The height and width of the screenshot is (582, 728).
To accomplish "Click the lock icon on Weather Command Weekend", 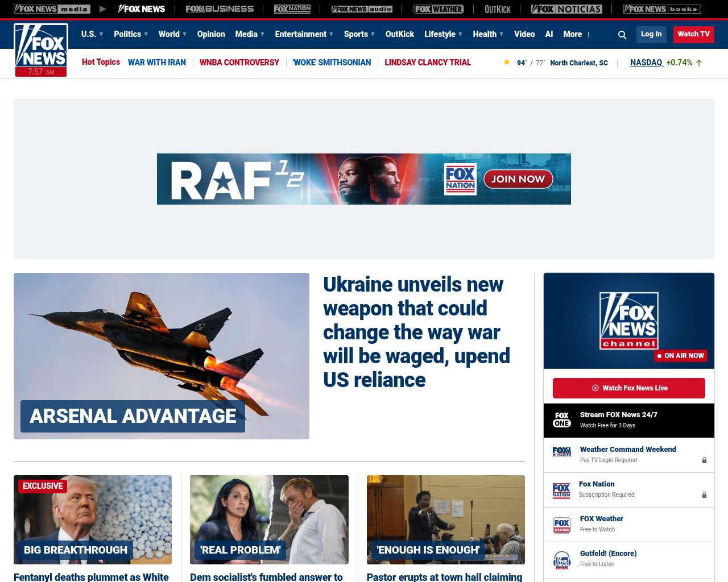I will (704, 460).
